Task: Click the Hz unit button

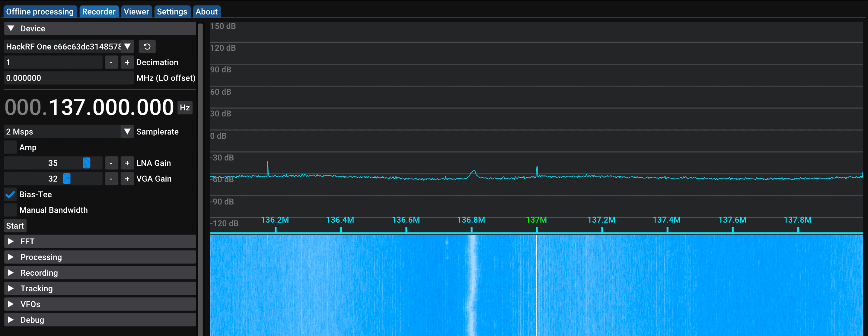Action: pos(185,108)
